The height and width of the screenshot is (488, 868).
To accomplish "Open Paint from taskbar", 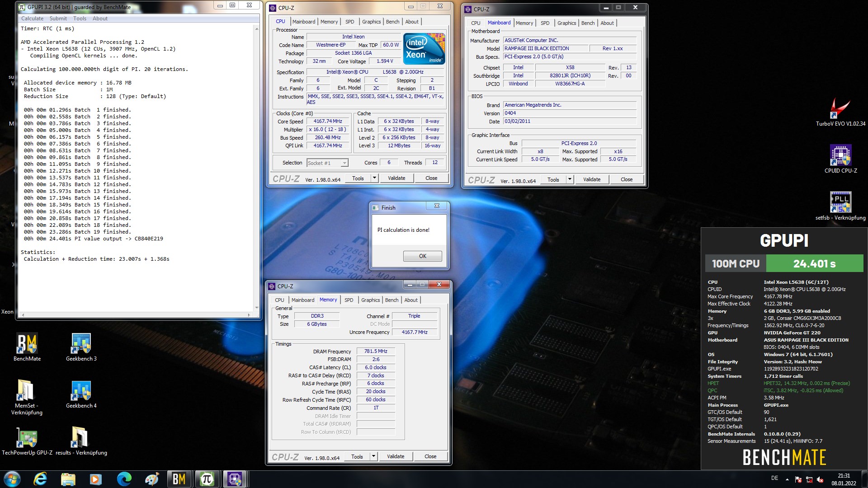I will pos(152,479).
